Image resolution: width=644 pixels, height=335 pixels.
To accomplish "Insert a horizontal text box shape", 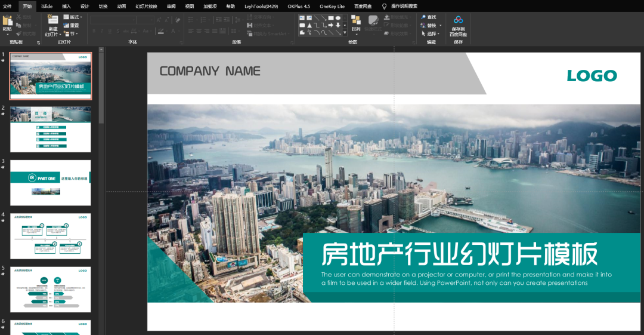I will pyautogui.click(x=302, y=18).
